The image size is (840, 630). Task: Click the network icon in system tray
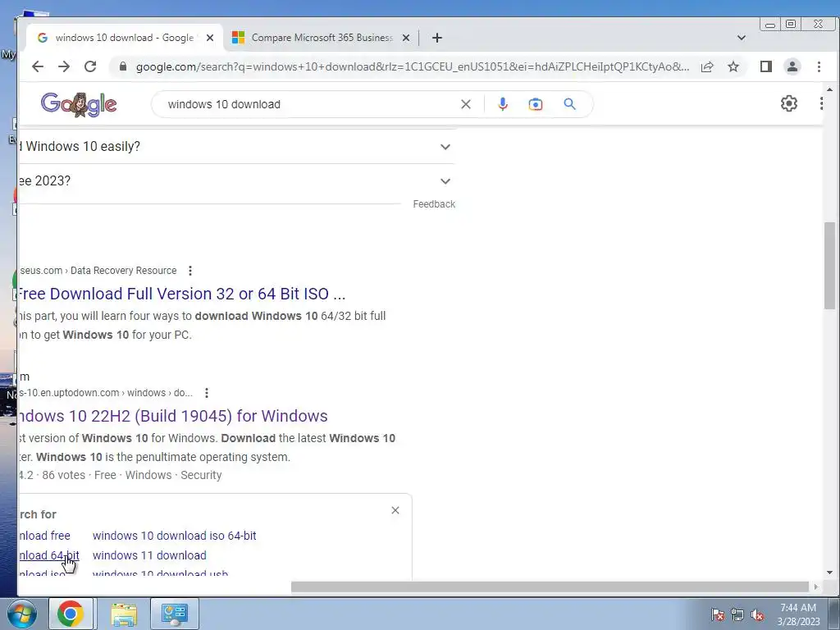click(x=737, y=614)
